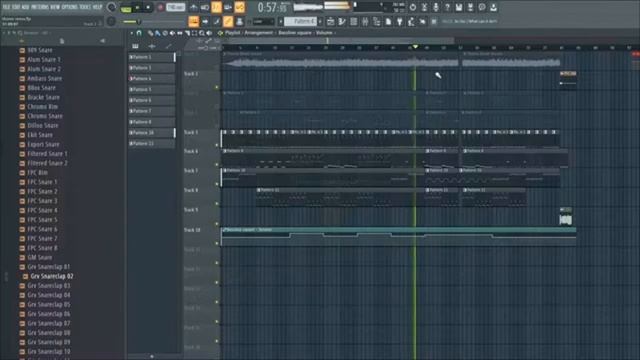Click the time display 0:57
This screenshot has width=640, height=360.
pos(273,7)
